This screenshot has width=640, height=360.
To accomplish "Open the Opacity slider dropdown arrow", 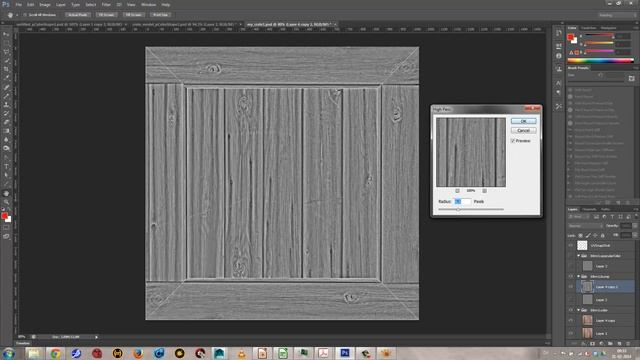I will pos(635,226).
